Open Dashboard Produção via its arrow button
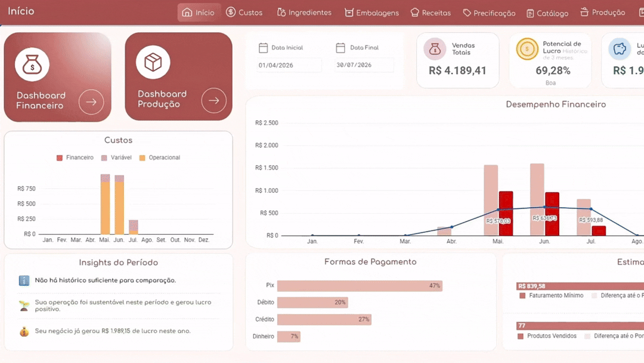The image size is (644, 363). (213, 100)
